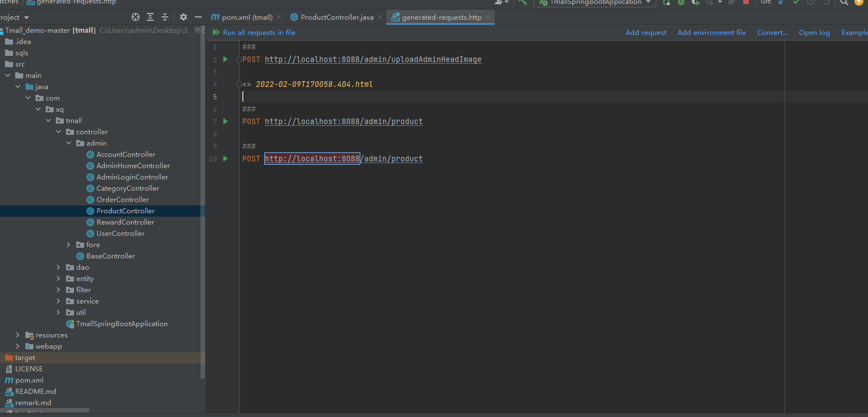Select CategoryController class
Image resolution: width=868 pixels, height=417 pixels.
128,188
